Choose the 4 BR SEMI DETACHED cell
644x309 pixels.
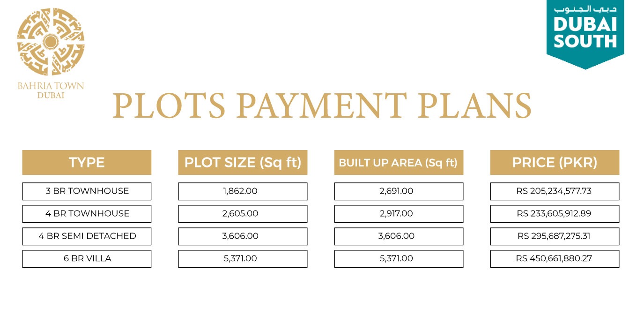(87, 236)
